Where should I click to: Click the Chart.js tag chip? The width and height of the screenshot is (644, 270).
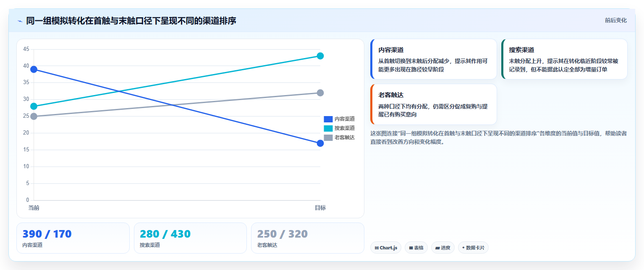[x=386, y=248]
